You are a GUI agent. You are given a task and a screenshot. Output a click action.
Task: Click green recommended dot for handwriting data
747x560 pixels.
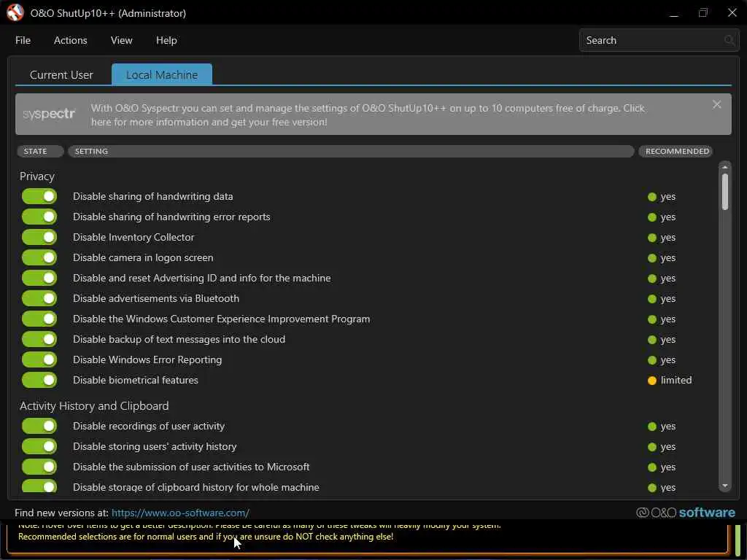pos(652,197)
